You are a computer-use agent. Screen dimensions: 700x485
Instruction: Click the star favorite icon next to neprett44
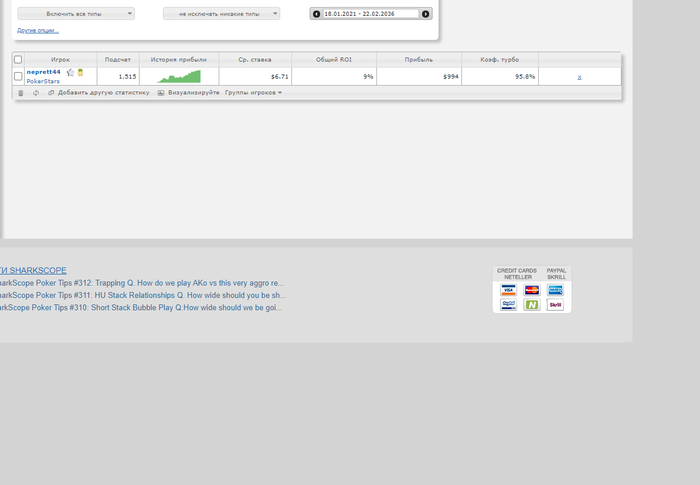70,72
